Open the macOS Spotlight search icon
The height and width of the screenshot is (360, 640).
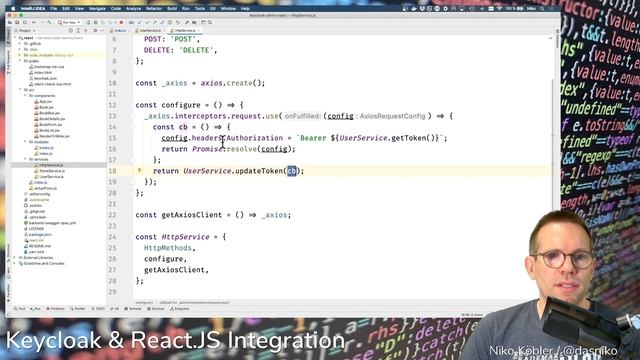pos(542,8)
